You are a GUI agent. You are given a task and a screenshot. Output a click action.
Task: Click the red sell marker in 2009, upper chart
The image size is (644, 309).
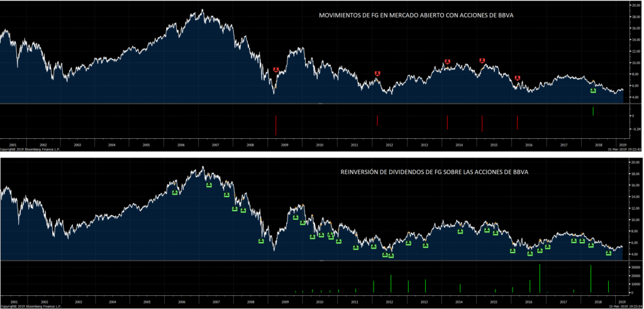pos(276,70)
